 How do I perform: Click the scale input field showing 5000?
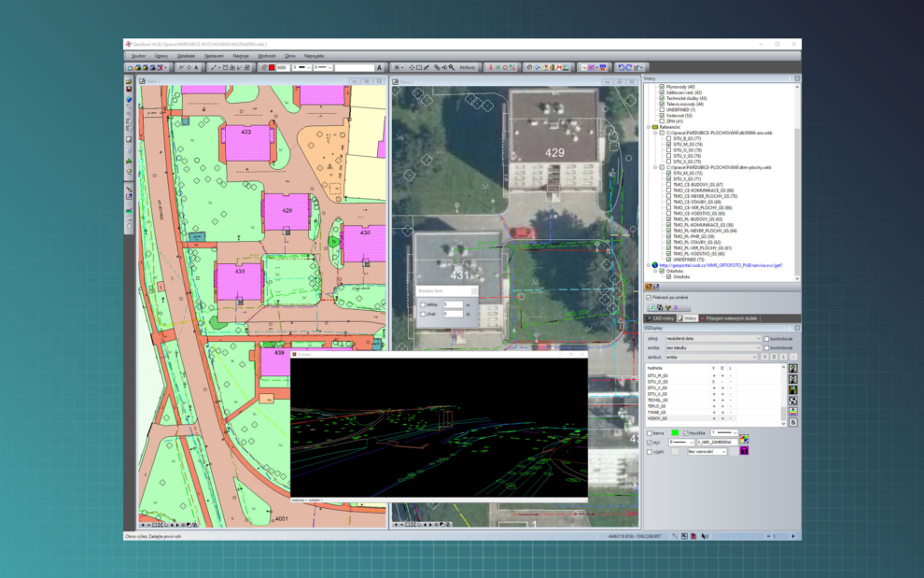283,68
